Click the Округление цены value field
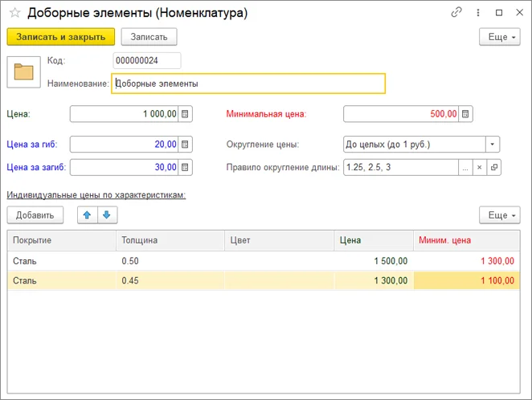 tap(415, 145)
